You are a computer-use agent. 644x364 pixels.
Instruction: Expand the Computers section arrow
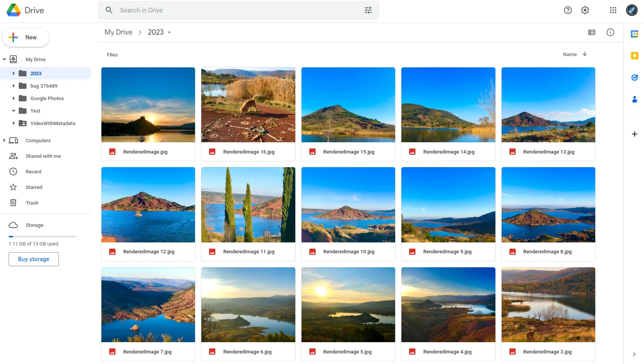[x=4, y=140]
